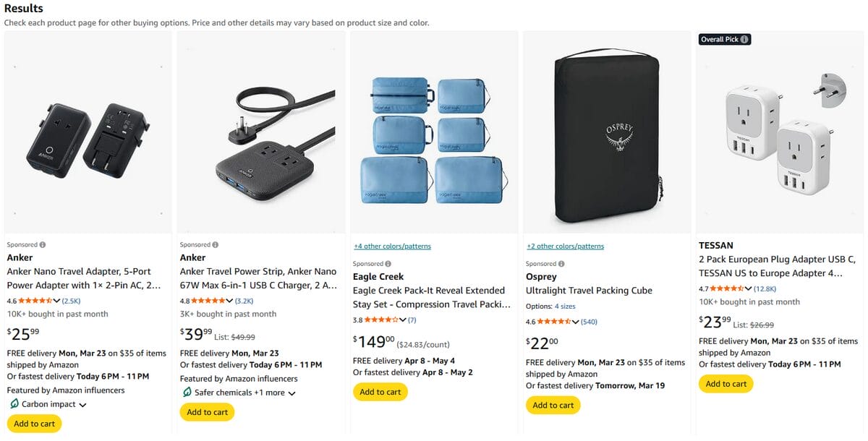
Task: Add the Osprey packing cube to cart
Action: coord(553,405)
